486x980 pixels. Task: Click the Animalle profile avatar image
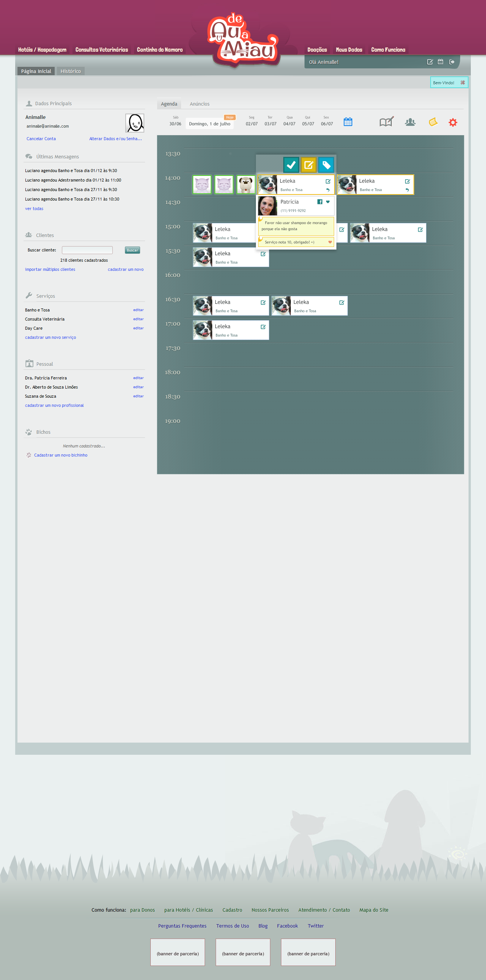[x=135, y=123]
